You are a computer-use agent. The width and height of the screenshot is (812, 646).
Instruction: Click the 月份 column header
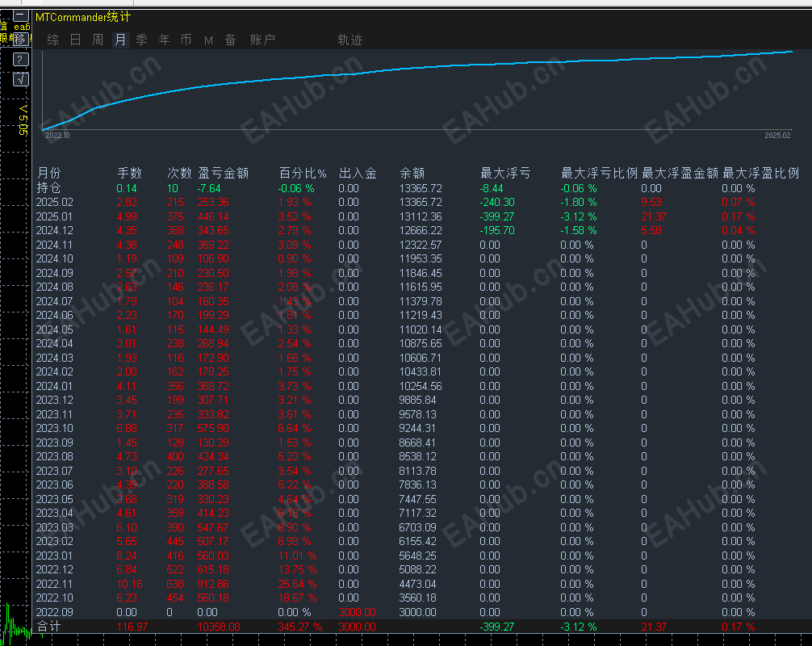[49, 173]
